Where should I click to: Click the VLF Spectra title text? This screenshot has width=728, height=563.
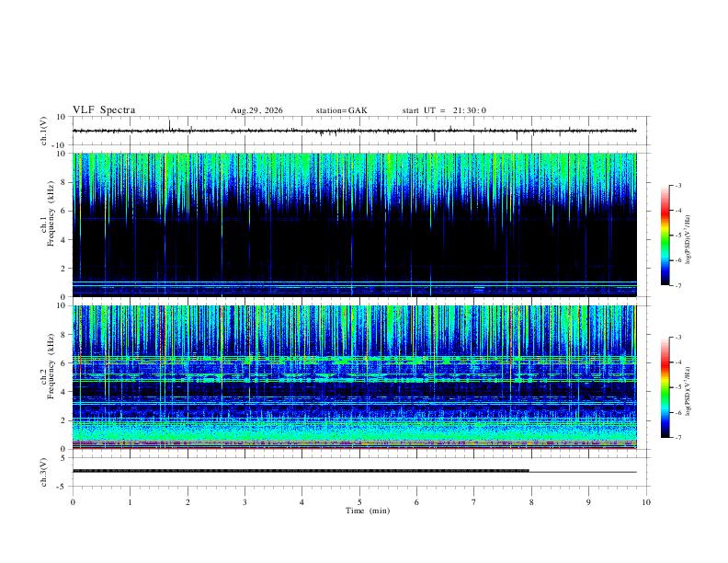104,110
